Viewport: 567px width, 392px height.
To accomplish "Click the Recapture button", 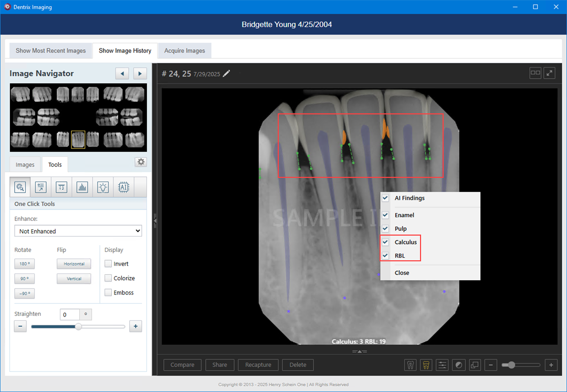I will tap(258, 365).
